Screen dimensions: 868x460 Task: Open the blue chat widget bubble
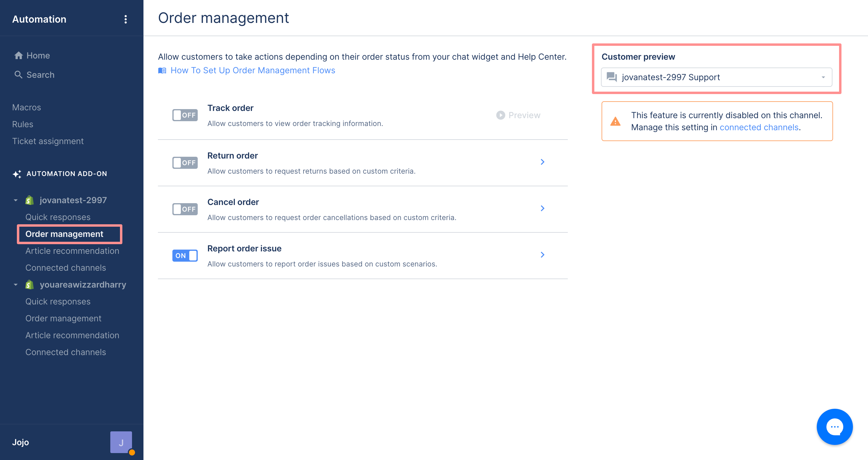[835, 427]
